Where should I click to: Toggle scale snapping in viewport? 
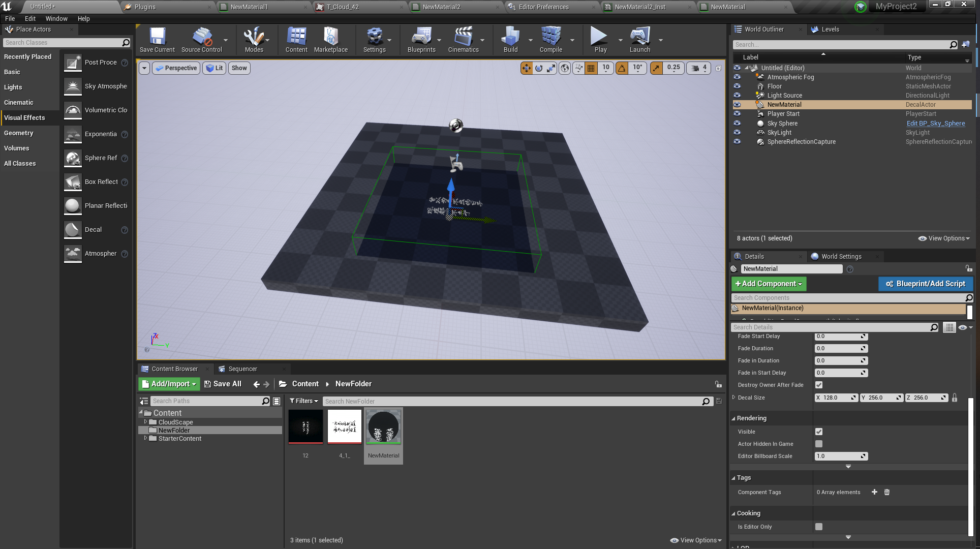[656, 68]
